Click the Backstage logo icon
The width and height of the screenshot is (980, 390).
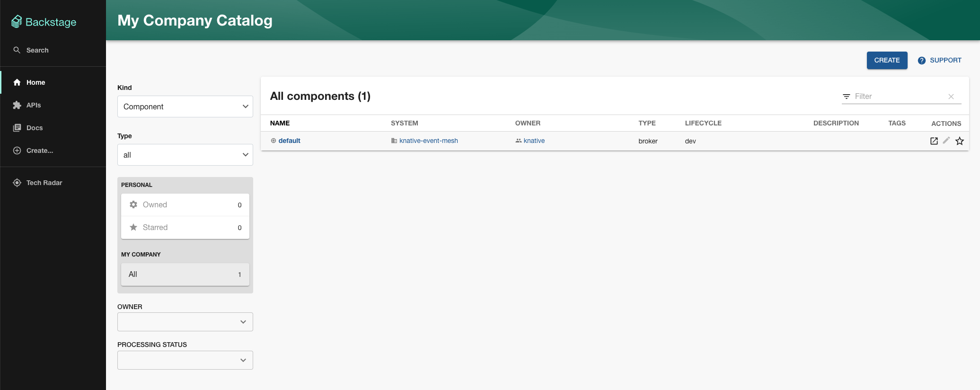(x=17, y=22)
